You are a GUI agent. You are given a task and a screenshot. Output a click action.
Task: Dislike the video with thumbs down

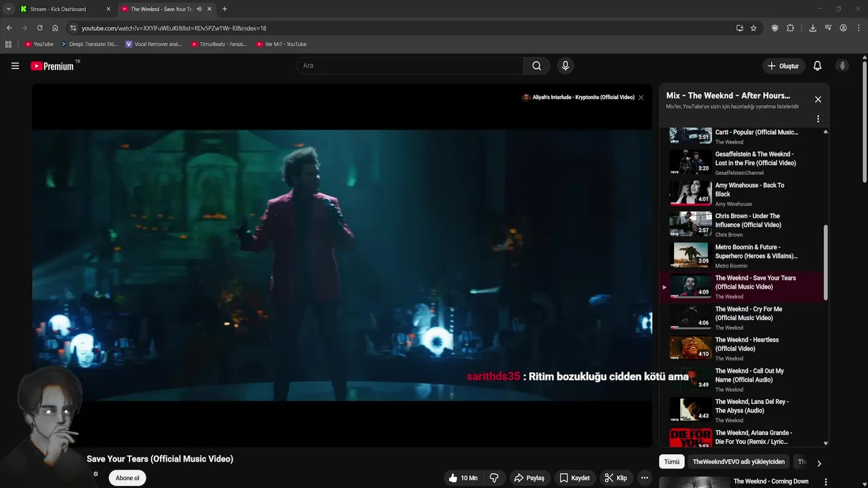[494, 478]
